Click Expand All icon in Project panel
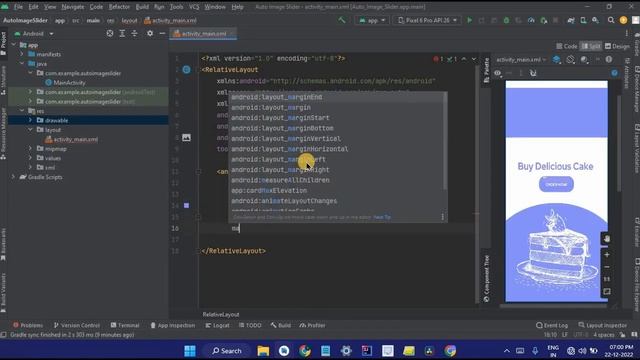 (x=122, y=33)
